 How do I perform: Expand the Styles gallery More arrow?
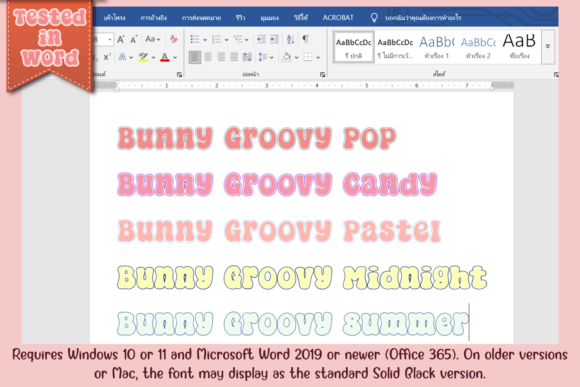point(548,47)
